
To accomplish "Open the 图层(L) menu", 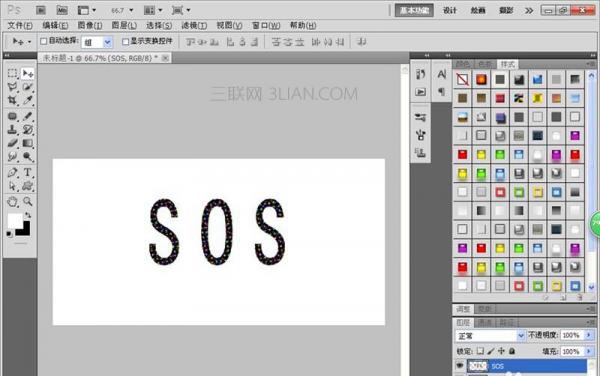I will pyautogui.click(x=124, y=26).
